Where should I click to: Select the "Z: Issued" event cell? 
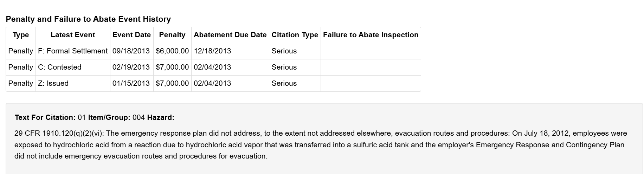tap(53, 83)
